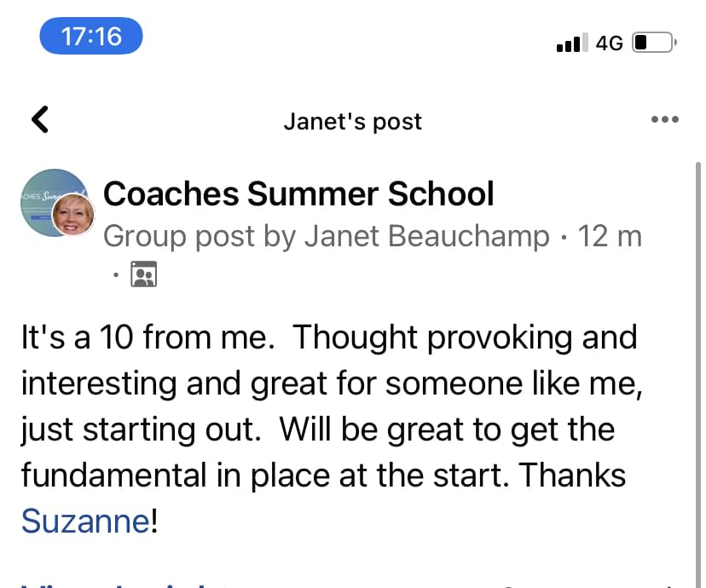Viewport: 706px width, 588px height.
Task: Tap the "just starting out" text line
Action: coord(138,429)
